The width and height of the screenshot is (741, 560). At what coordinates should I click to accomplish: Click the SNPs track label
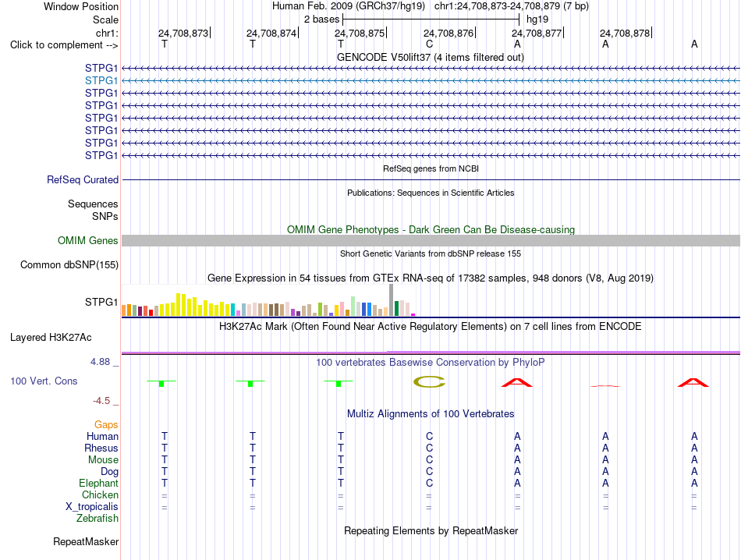[x=105, y=217]
